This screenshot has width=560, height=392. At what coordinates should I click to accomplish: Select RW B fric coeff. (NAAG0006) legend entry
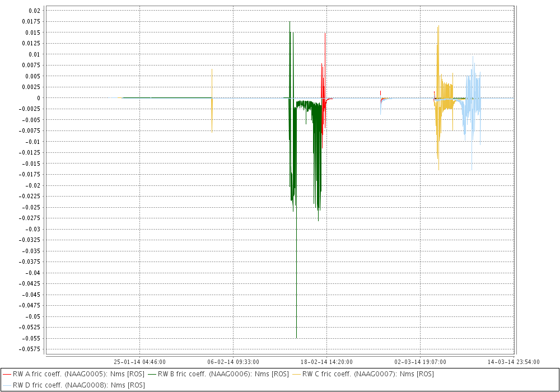click(218, 374)
